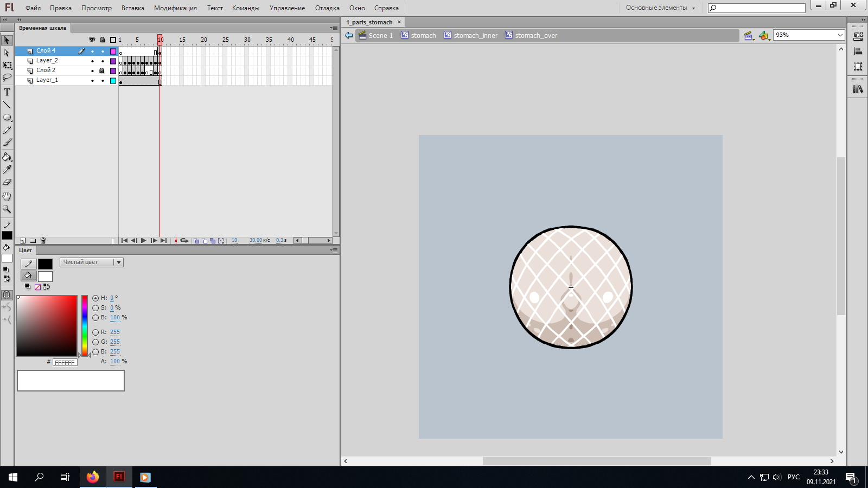The width and height of the screenshot is (868, 488).
Task: Select the Hue radio button
Action: pos(95,298)
